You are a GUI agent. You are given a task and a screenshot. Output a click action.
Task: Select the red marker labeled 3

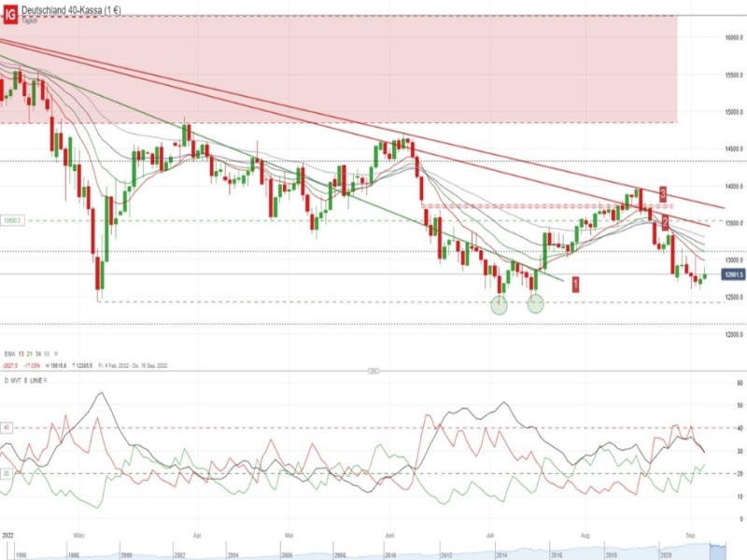[663, 194]
